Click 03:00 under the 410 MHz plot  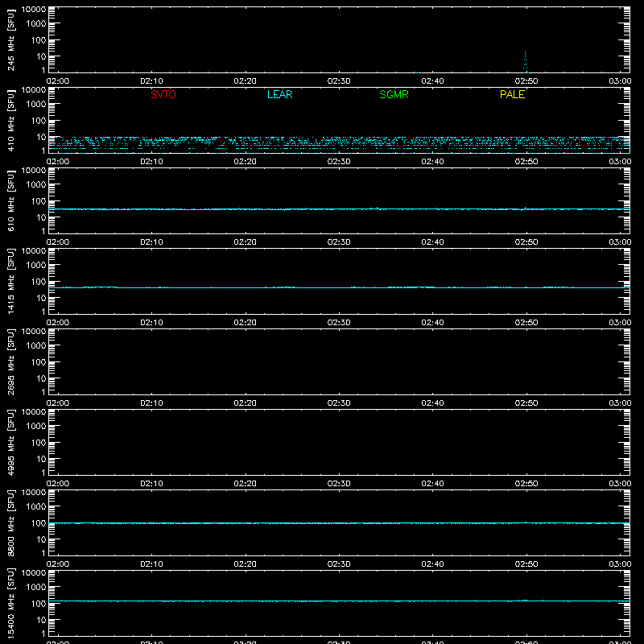(x=620, y=162)
